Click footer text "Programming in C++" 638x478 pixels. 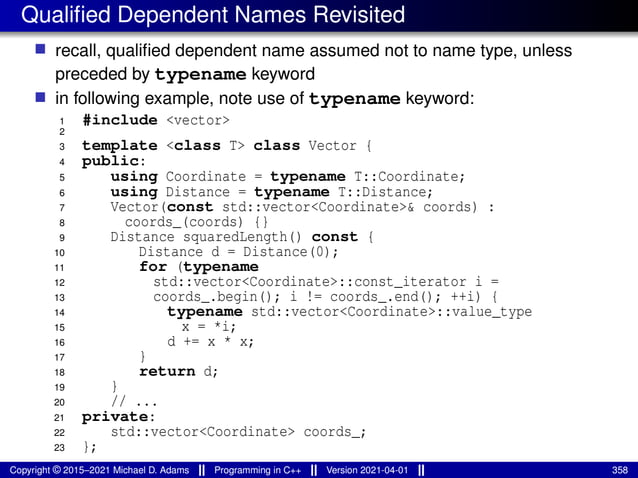point(258,470)
